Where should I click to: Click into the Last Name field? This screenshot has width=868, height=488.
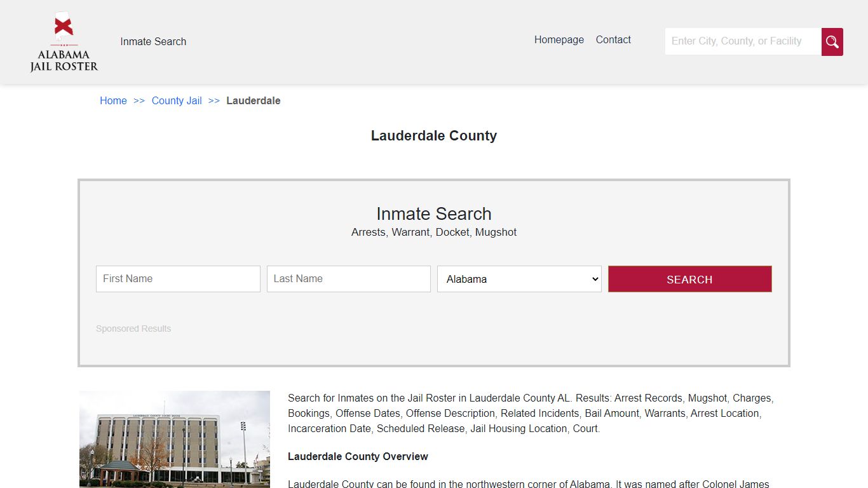coord(348,279)
